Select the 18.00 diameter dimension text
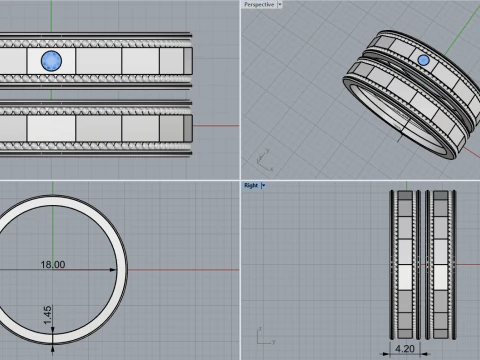 pyautogui.click(x=53, y=265)
